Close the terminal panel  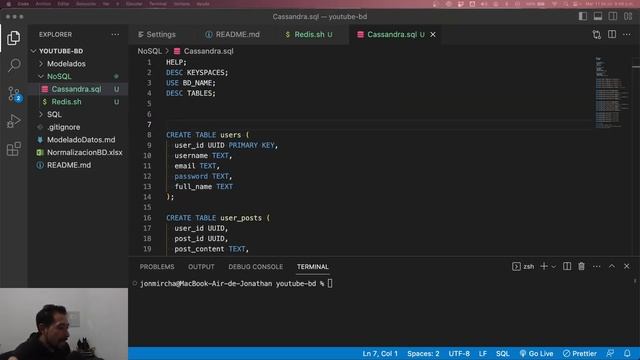point(627,267)
